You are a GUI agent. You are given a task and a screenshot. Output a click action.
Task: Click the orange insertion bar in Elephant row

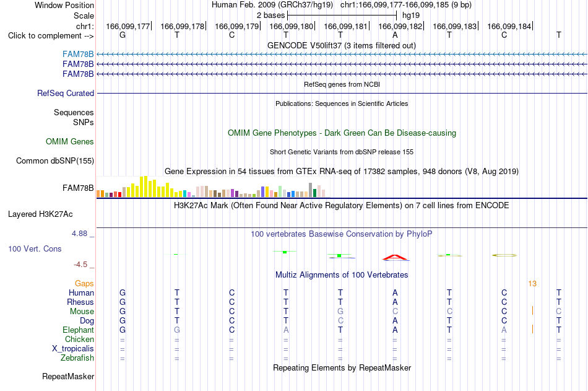coord(532,329)
